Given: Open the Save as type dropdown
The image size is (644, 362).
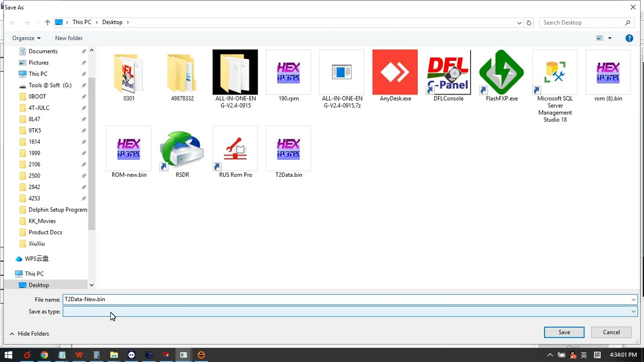Looking at the screenshot, I should coord(633,312).
